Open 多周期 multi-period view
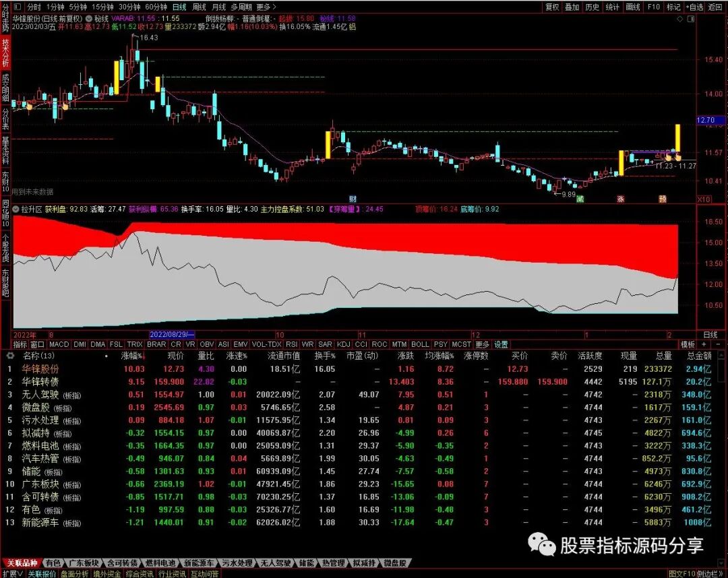The height and width of the screenshot is (578, 728). pyautogui.click(x=241, y=7)
